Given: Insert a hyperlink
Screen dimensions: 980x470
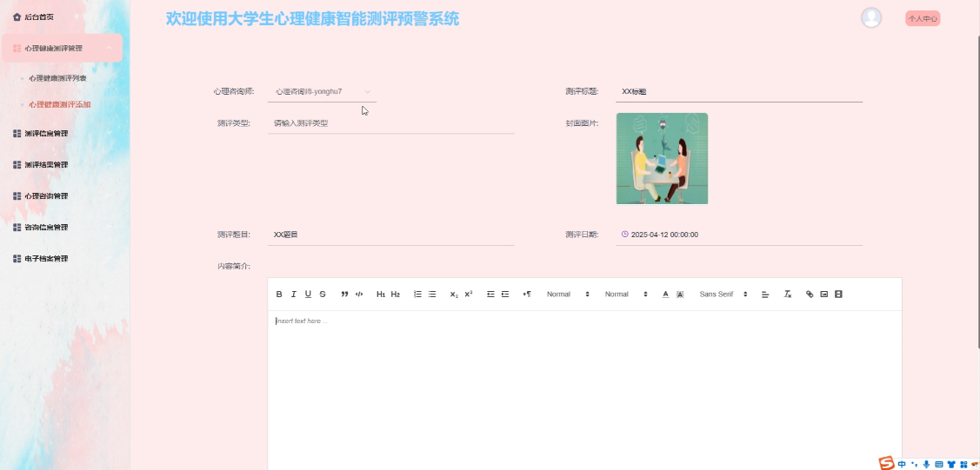Looking at the screenshot, I should [810, 294].
